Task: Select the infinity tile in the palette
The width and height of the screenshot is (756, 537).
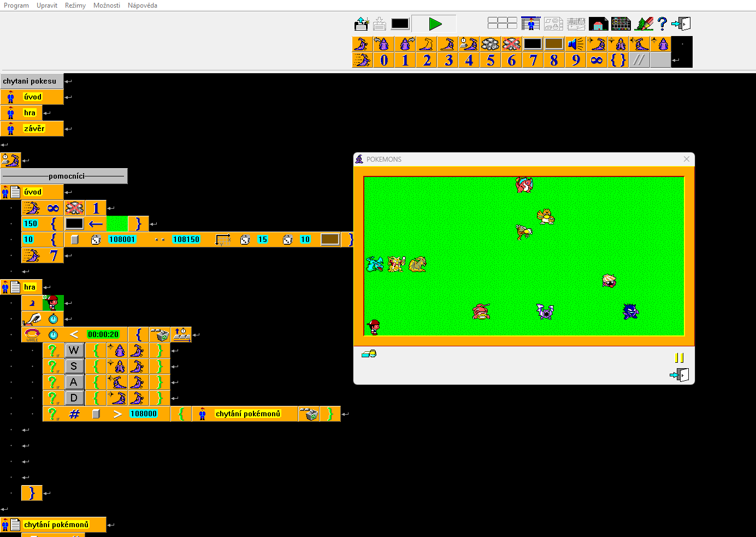Action: coord(596,60)
